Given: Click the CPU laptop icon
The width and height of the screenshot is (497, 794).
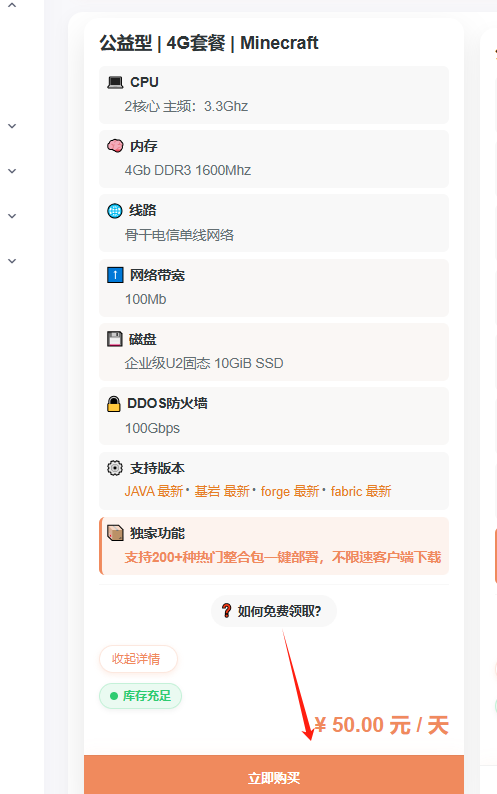Looking at the screenshot, I should [x=115, y=82].
